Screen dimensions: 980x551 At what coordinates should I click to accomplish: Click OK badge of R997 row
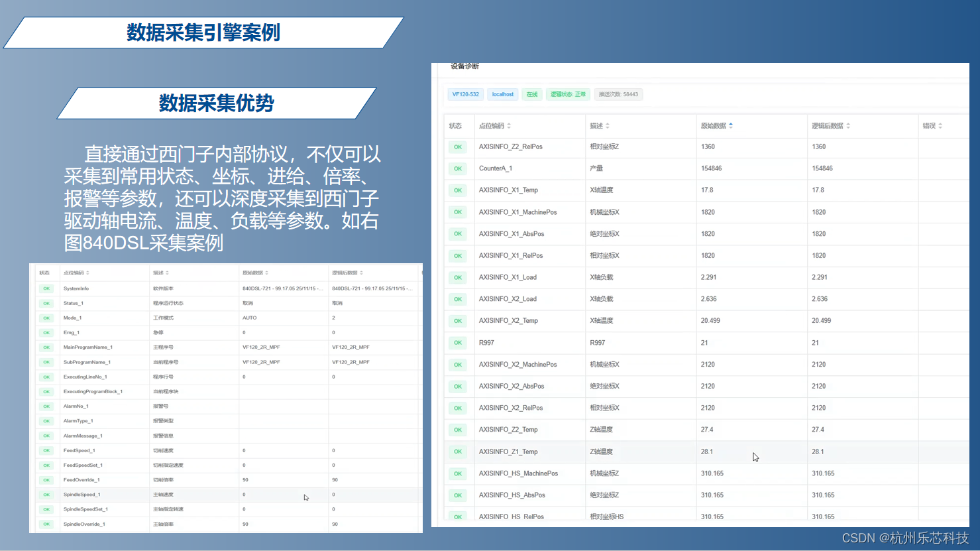point(458,343)
